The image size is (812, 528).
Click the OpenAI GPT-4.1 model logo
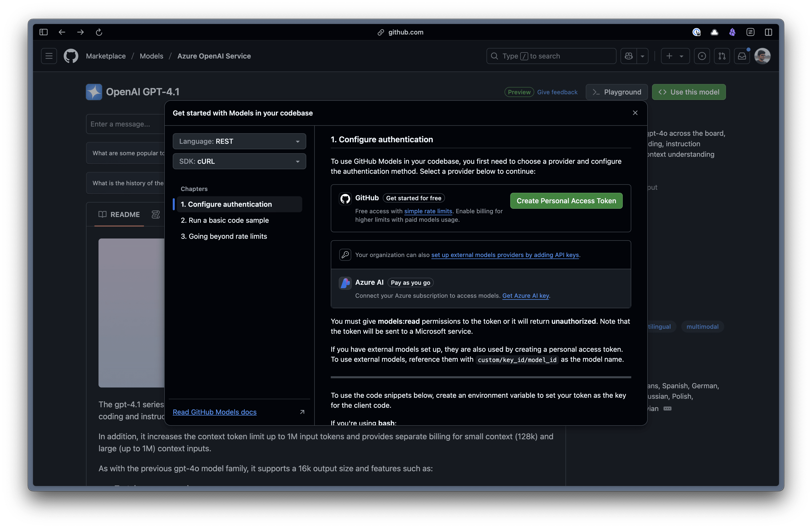(94, 92)
